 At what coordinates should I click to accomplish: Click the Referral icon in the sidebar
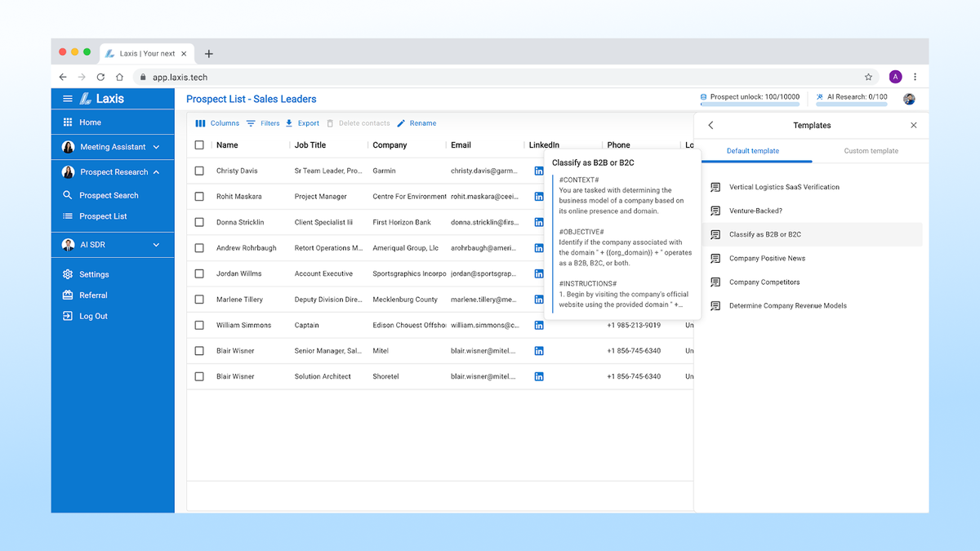click(67, 295)
